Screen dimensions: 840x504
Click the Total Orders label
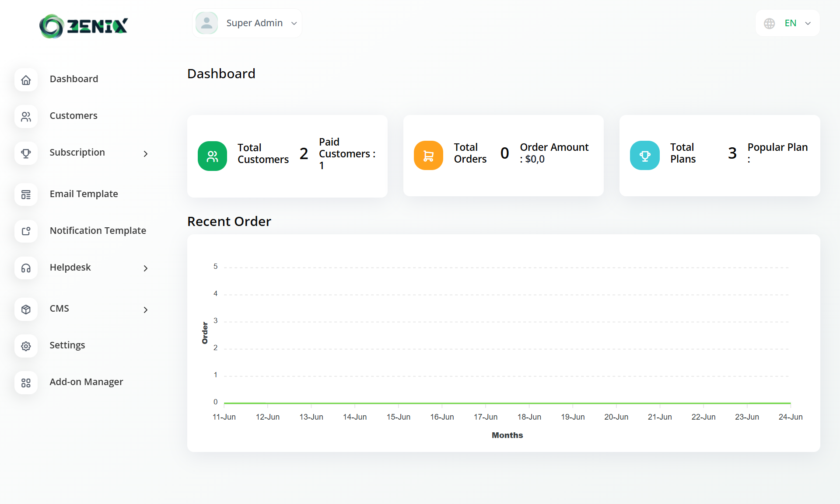click(x=470, y=153)
